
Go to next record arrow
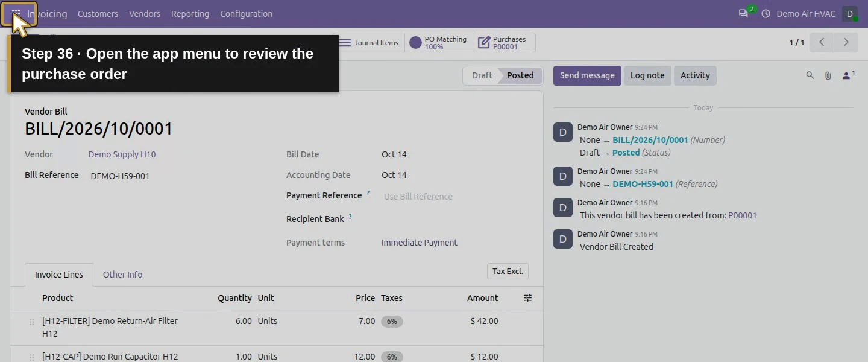846,42
